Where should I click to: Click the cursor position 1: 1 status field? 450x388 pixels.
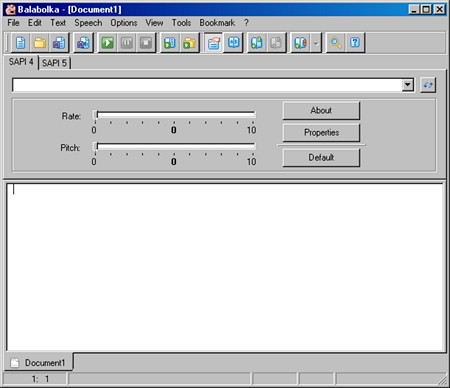click(35, 379)
